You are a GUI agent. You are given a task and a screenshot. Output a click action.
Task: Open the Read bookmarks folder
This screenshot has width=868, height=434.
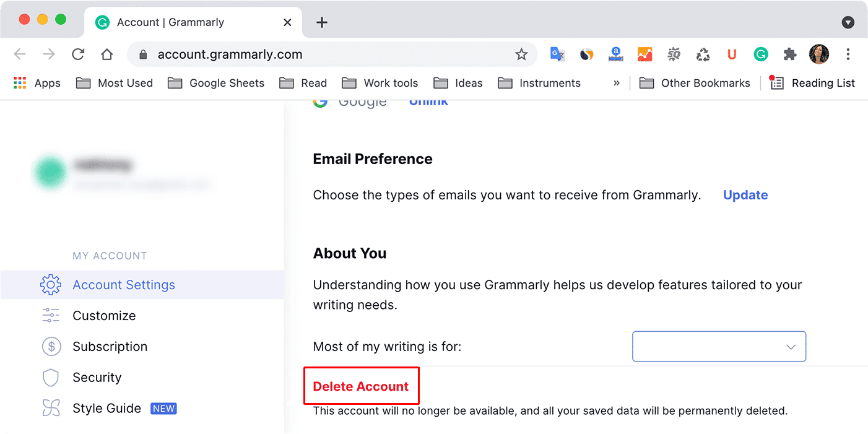click(303, 83)
